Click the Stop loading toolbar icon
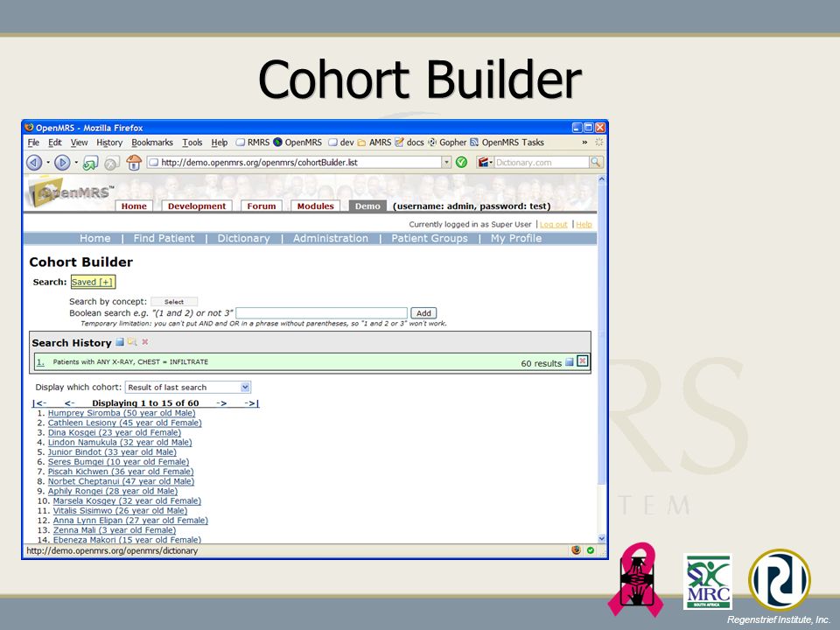This screenshot has height=630, width=840. (111, 163)
